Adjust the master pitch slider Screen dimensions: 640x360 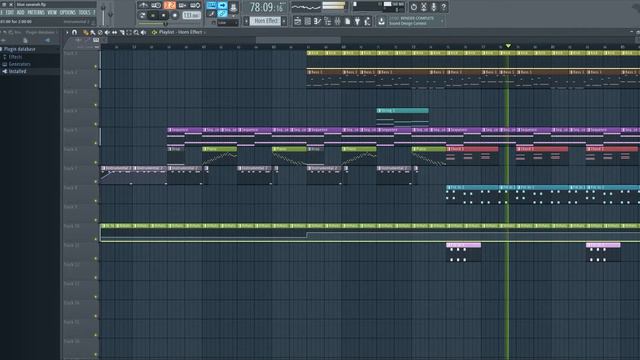click(x=110, y=14)
